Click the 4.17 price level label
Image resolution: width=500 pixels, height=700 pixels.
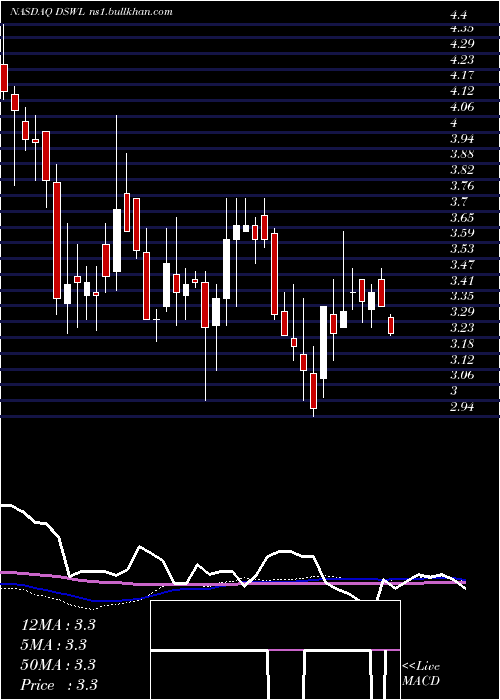pyautogui.click(x=462, y=75)
